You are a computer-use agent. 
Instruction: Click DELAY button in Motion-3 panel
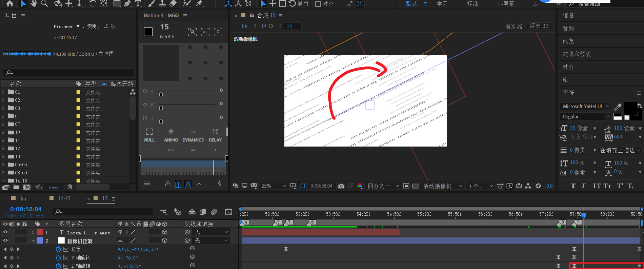[x=215, y=135]
